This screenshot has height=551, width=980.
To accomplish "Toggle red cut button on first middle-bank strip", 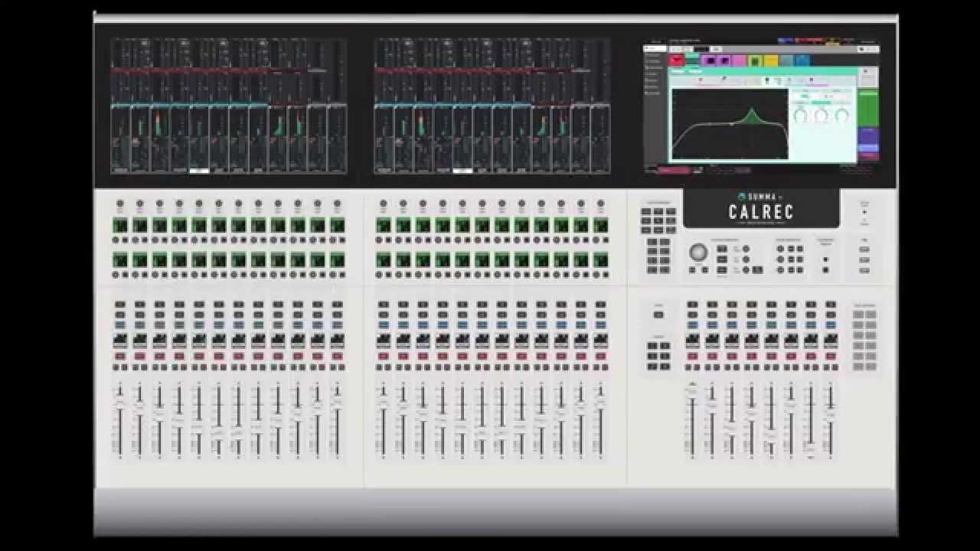I will point(384,357).
